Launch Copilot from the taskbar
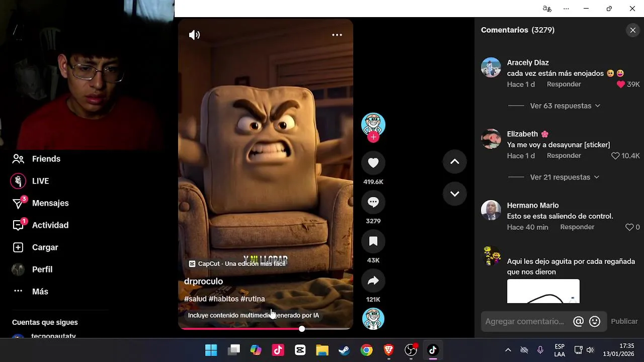The height and width of the screenshot is (362, 644). tap(256, 350)
